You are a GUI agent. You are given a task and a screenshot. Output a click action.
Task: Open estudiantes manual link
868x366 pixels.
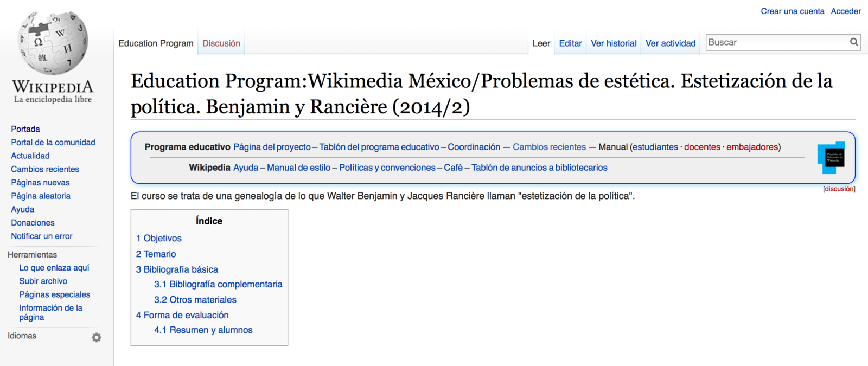[655, 147]
